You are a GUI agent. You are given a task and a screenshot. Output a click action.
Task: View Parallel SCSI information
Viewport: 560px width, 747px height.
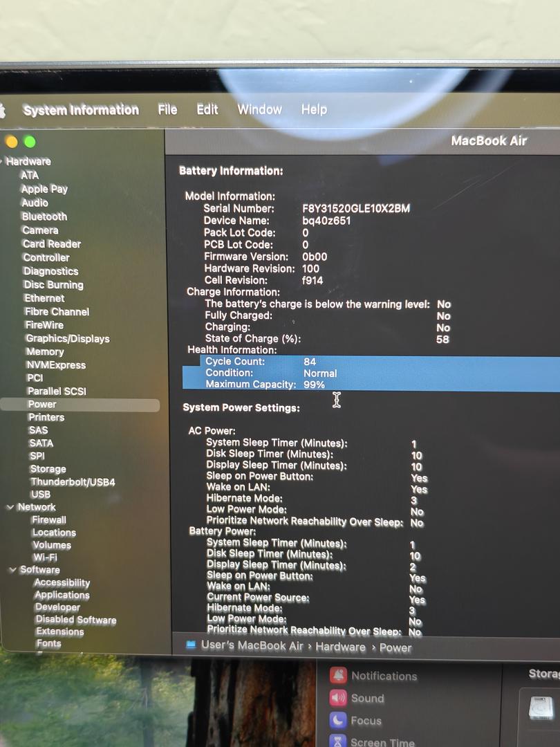point(57,391)
